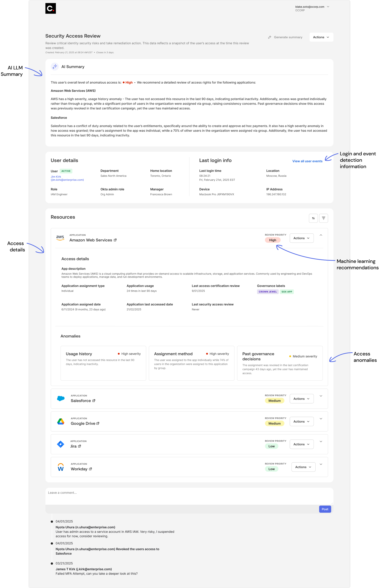Click the filter resources icon button

point(323,218)
